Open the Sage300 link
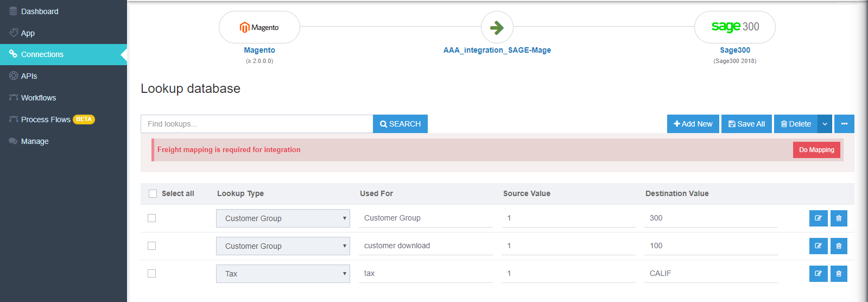868x302 pixels. [735, 50]
